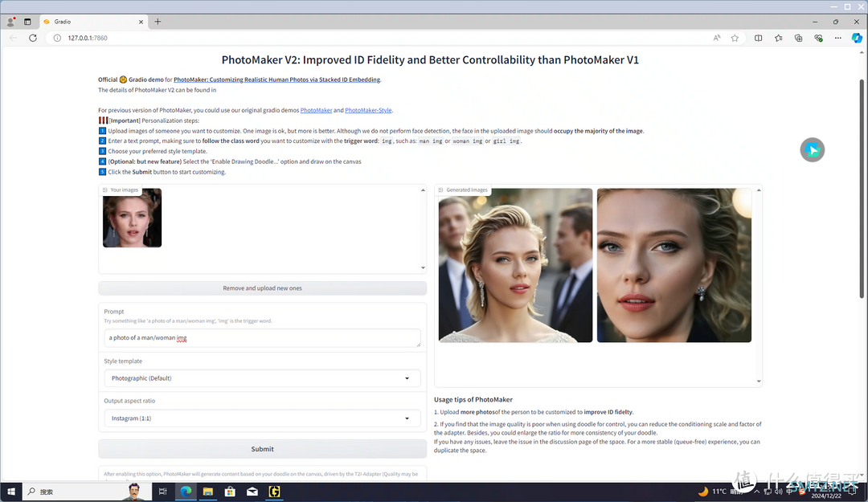The height and width of the screenshot is (502, 868).
Task: Open a new browser tab
Action: coord(158,22)
